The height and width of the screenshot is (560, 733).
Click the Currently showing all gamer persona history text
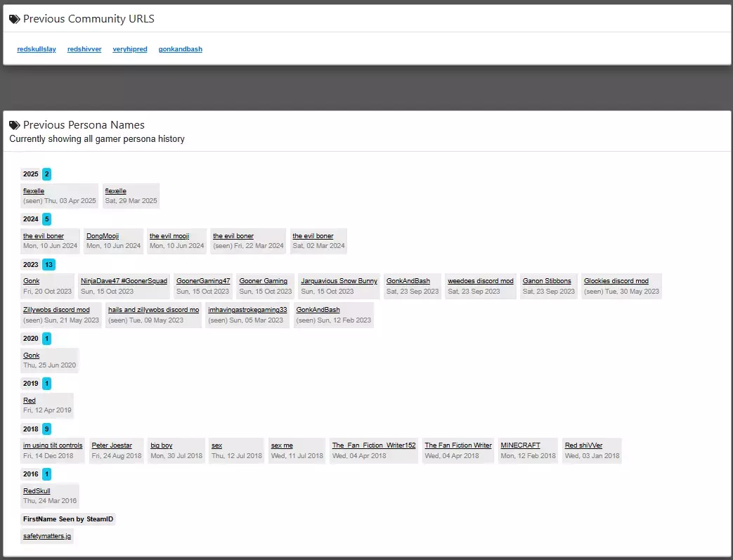point(97,139)
